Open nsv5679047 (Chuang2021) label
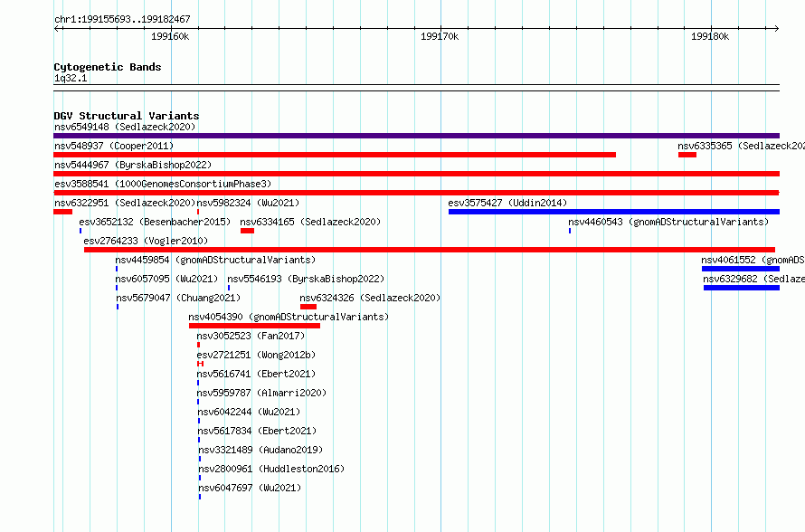805x532 pixels. pyautogui.click(x=178, y=298)
